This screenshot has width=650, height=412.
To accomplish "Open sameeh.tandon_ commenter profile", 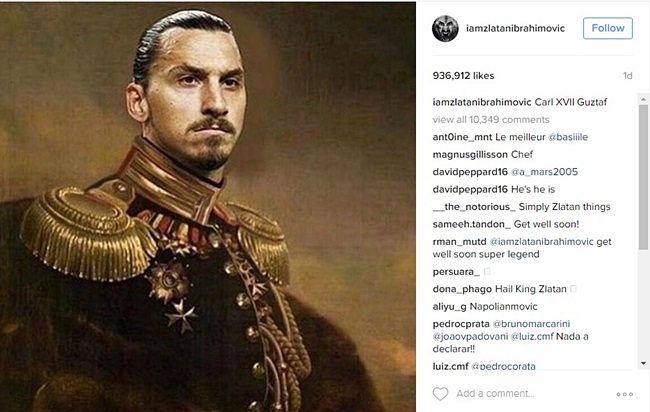I will 471,224.
